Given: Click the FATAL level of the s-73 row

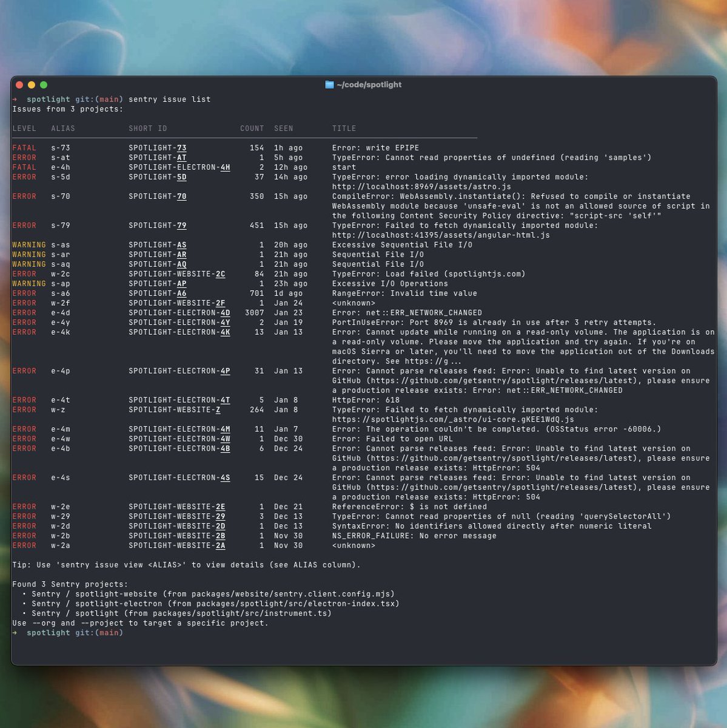Looking at the screenshot, I should tap(24, 148).
